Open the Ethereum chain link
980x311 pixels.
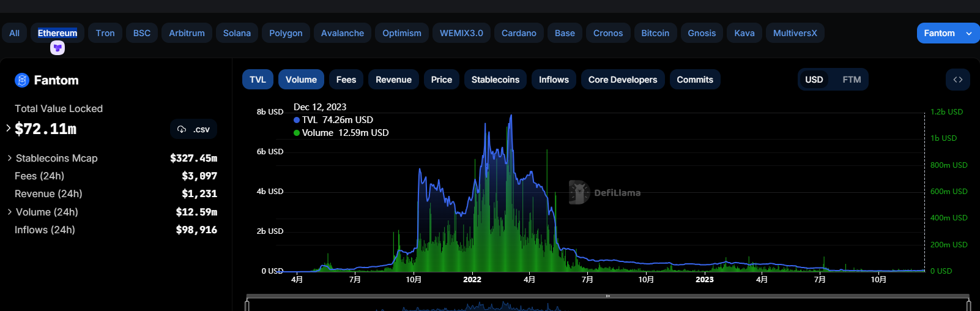coord(58,33)
